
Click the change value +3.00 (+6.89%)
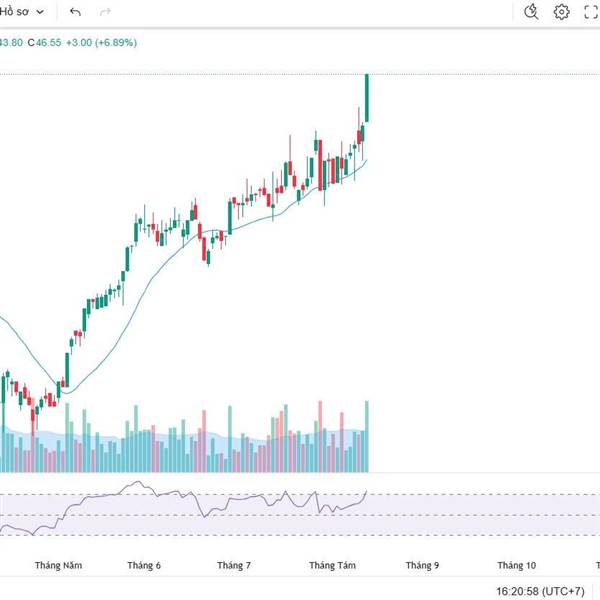click(101, 42)
